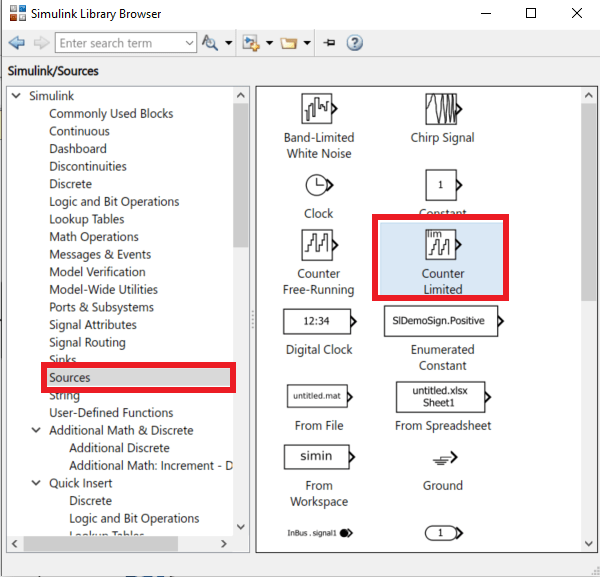Select the Clock block icon

coord(319,185)
